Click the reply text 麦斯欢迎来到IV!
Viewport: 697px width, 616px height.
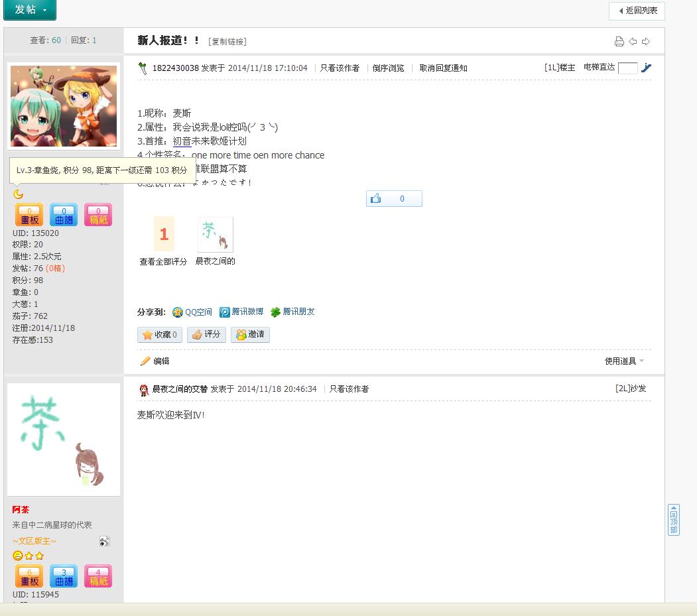170,415
